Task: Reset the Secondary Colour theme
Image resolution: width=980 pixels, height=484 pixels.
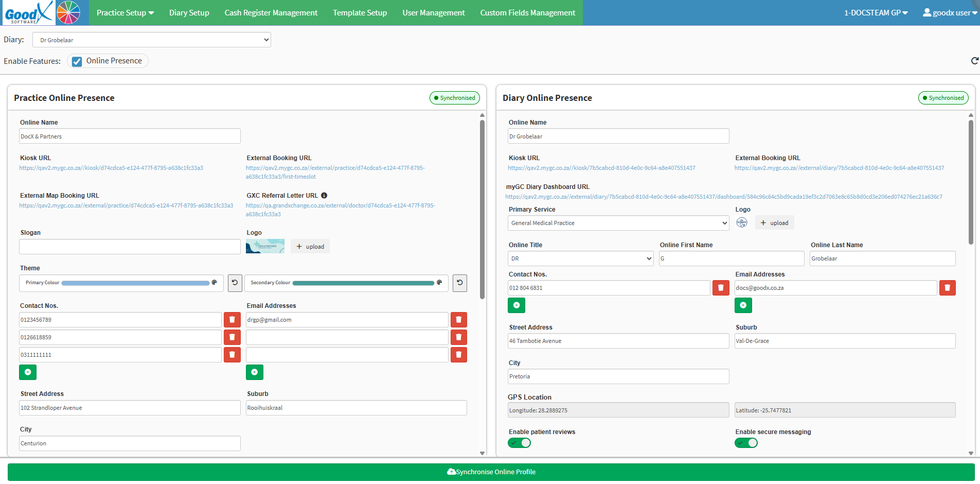Action: click(460, 283)
